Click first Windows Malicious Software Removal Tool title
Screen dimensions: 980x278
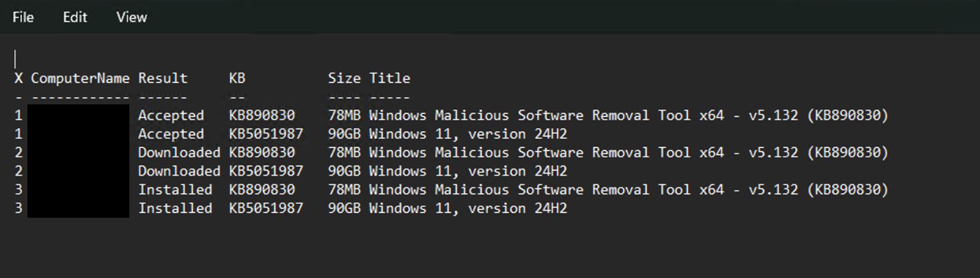(628, 115)
